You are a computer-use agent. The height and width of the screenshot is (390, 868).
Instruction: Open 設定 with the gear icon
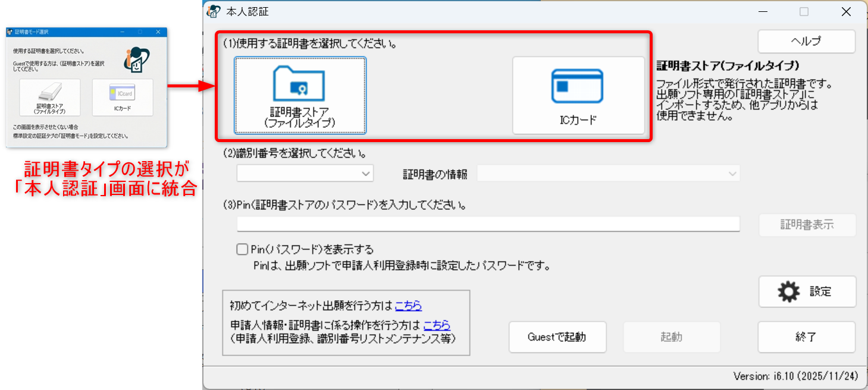[x=789, y=292]
